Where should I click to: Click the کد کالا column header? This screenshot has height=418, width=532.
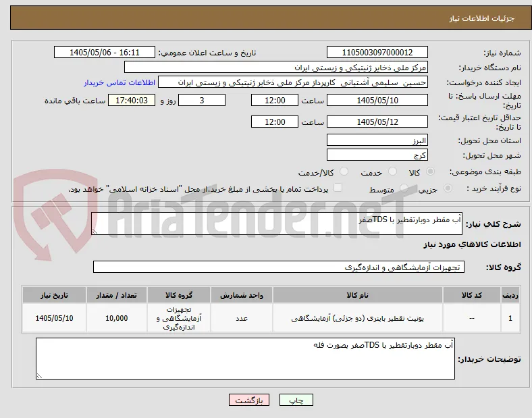(472, 295)
